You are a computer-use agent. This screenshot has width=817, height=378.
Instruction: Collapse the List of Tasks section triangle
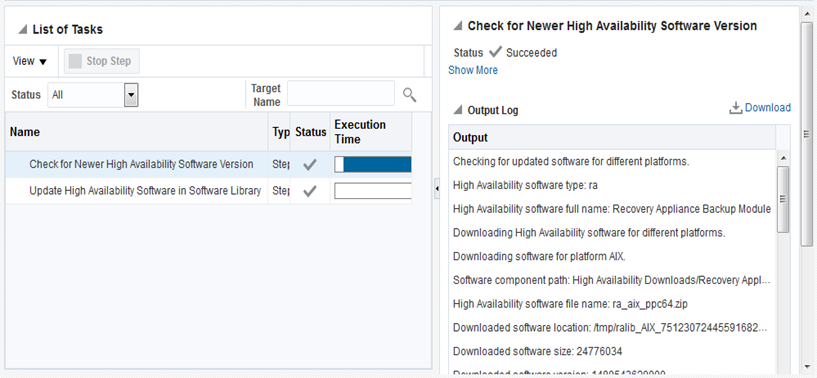[x=22, y=30]
